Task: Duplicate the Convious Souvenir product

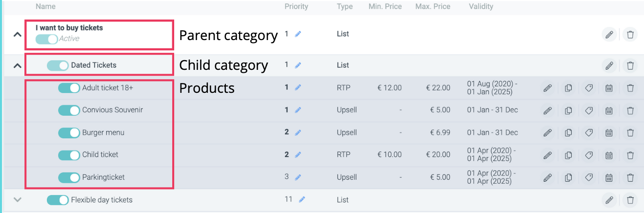Action: [x=568, y=110]
